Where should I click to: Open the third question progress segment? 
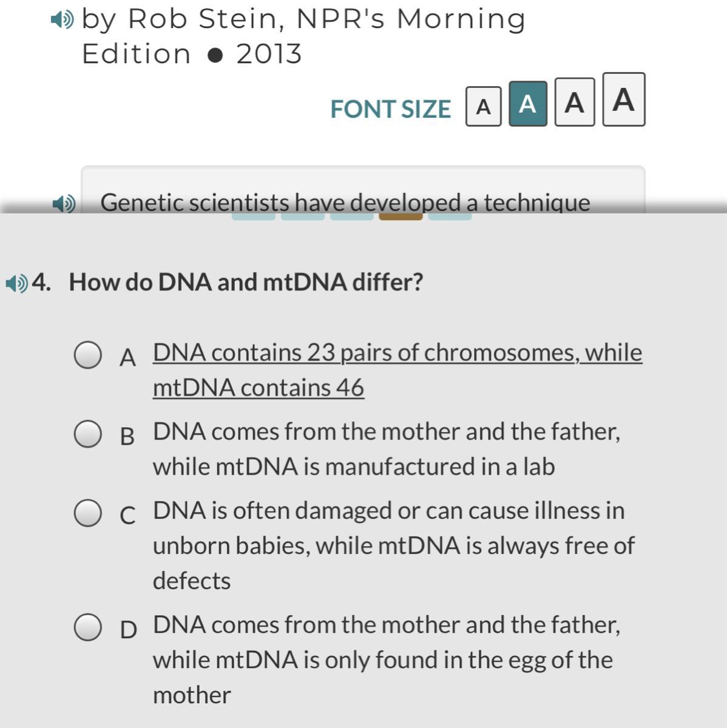pos(351,216)
